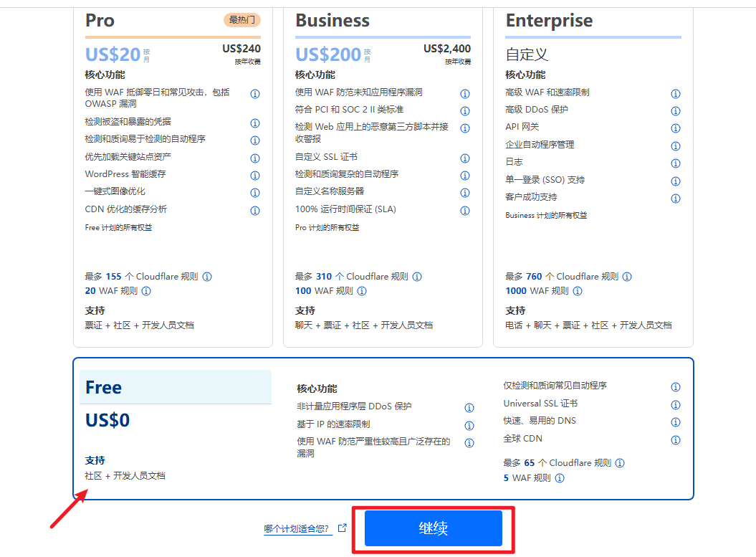The height and width of the screenshot is (557, 756).
Task: Select the Pro plan card heading
Action: coord(100,21)
